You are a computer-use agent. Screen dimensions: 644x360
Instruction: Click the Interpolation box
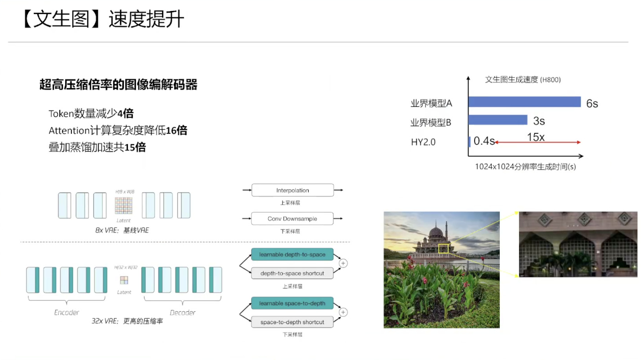tap(292, 190)
